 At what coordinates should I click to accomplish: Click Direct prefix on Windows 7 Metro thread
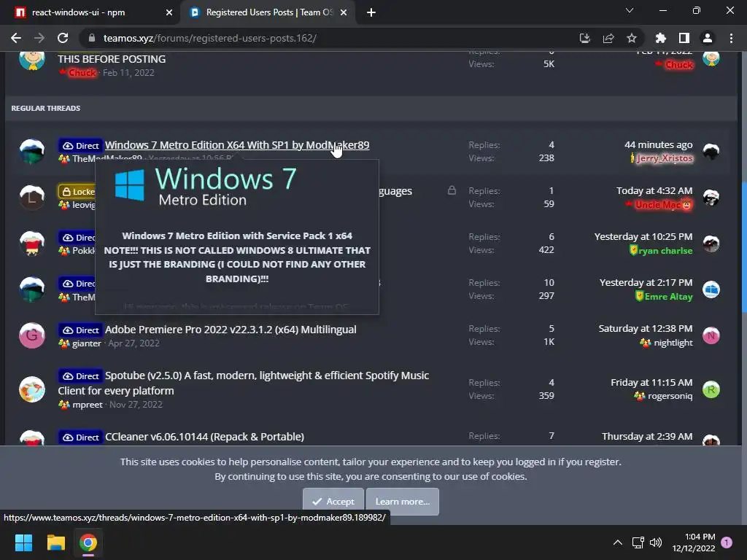pos(80,146)
